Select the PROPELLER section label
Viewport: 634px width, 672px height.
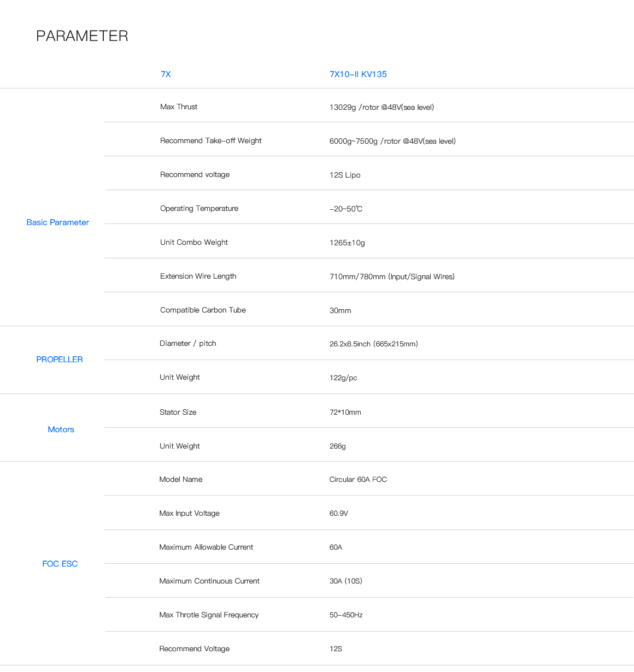60,359
